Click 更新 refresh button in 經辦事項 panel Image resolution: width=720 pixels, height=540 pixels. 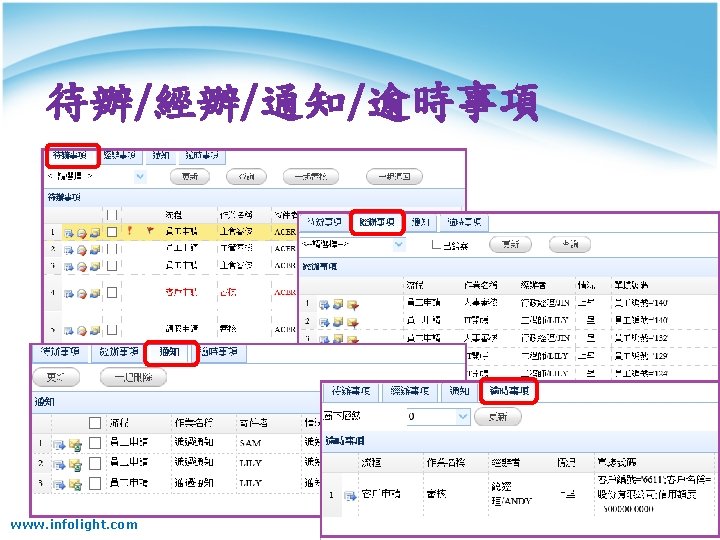point(510,244)
